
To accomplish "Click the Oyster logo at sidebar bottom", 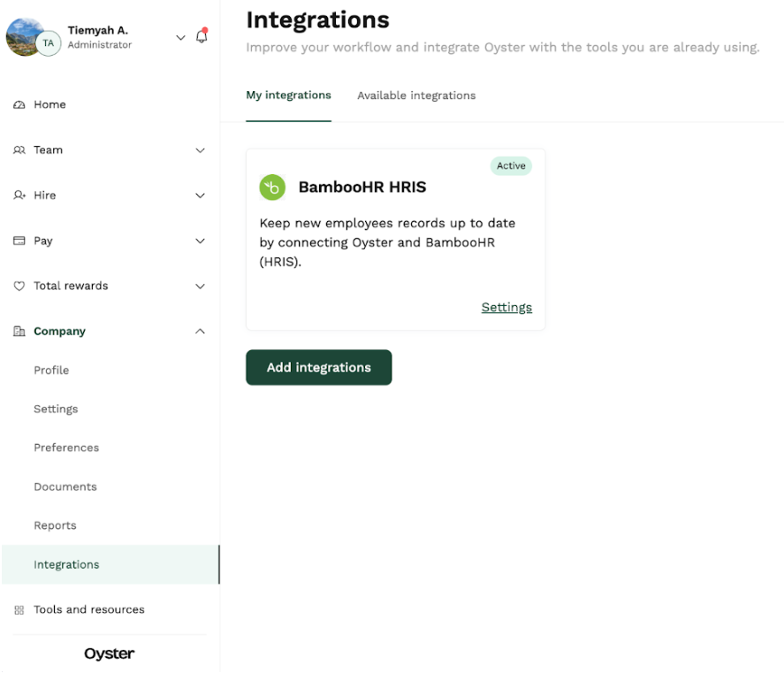I will [108, 654].
